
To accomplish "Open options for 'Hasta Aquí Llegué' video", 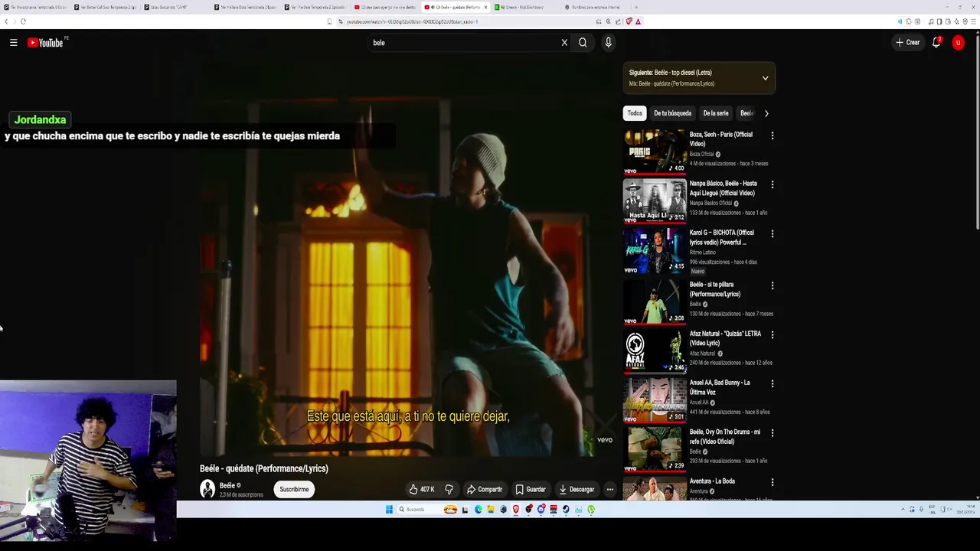I will pos(772,184).
